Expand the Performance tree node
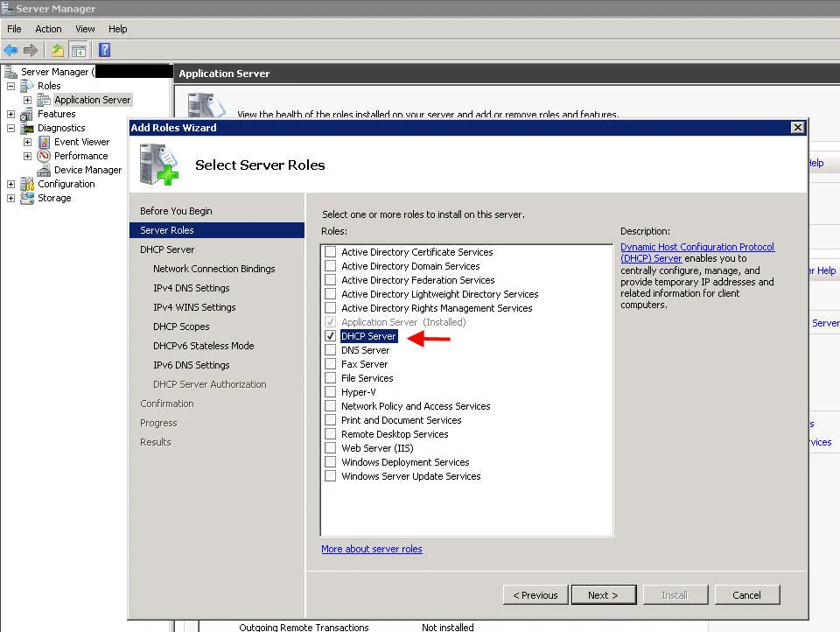Screen dimensions: 840x632 27,156
